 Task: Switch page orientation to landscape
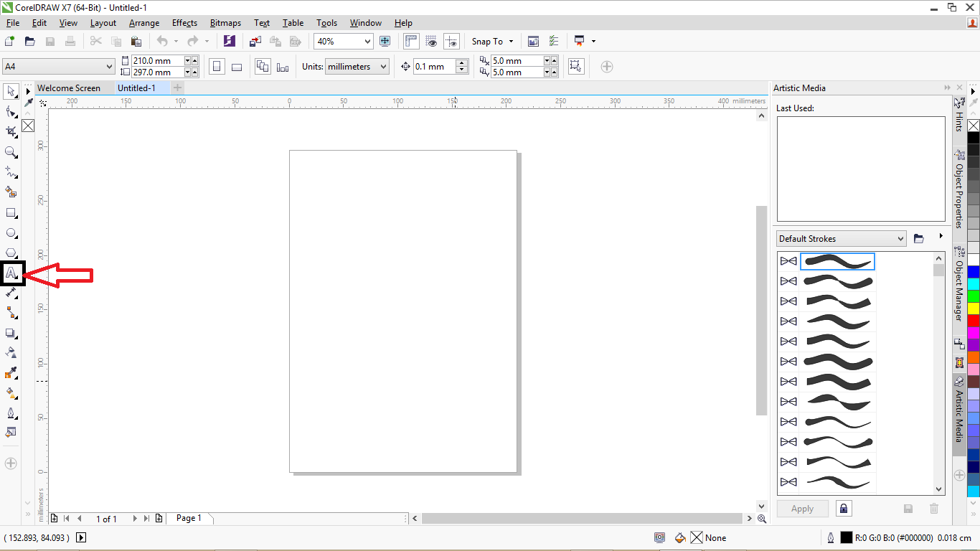pos(237,66)
